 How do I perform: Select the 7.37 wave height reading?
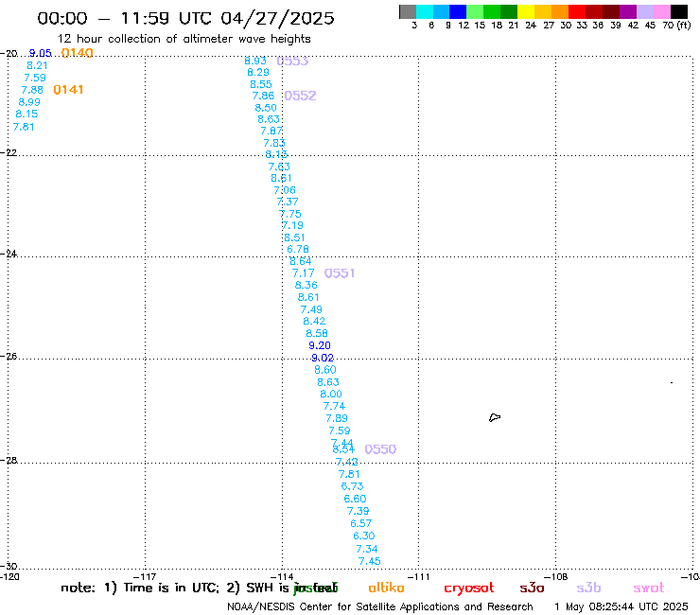tap(288, 202)
